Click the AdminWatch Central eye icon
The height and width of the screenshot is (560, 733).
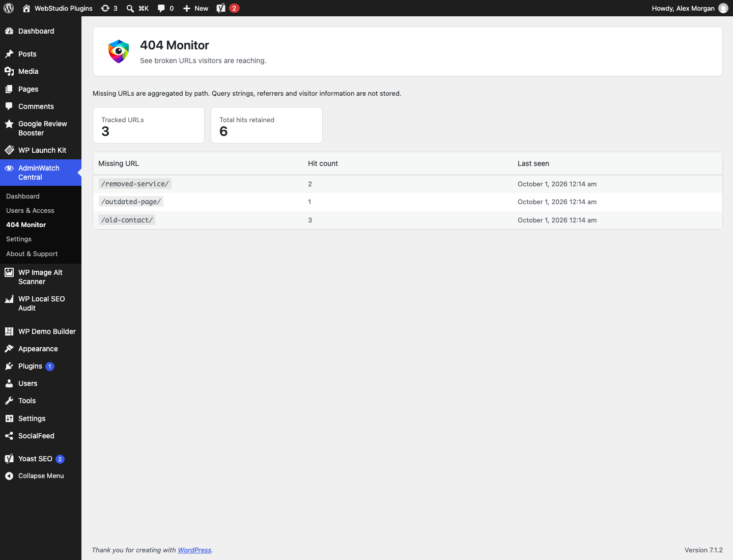[x=9, y=168]
